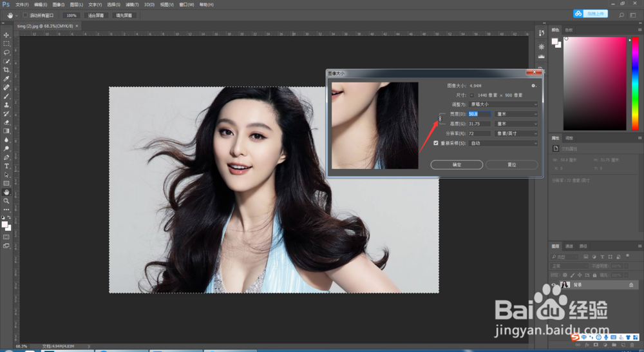Open the 文件(F) menu

click(x=22, y=5)
